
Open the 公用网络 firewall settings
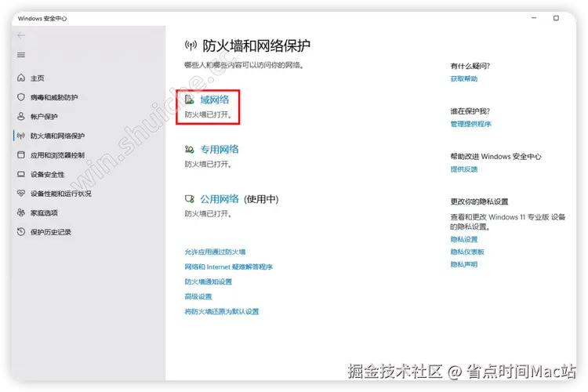tap(219, 199)
